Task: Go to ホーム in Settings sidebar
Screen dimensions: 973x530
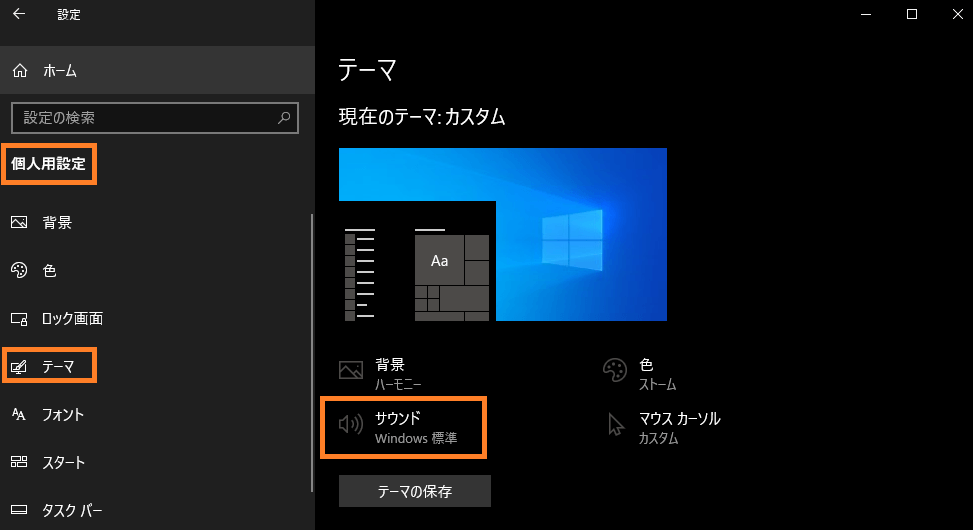Action: pos(158,71)
